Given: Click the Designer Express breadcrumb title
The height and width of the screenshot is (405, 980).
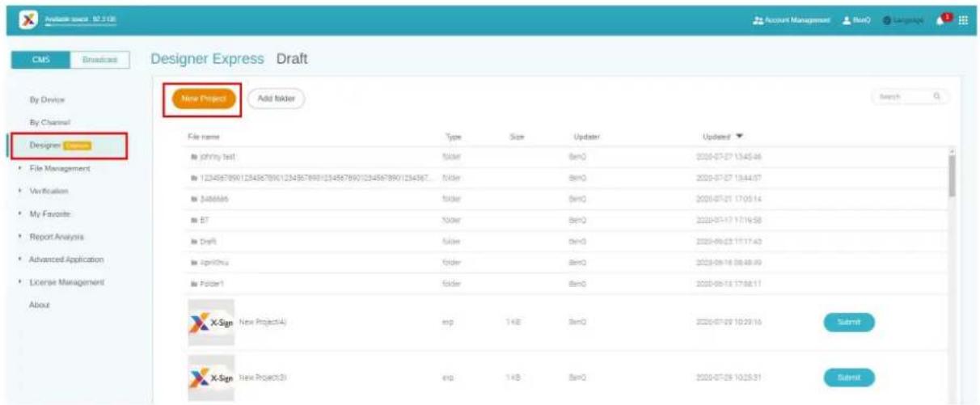Looking at the screenshot, I should pyautogui.click(x=208, y=60).
